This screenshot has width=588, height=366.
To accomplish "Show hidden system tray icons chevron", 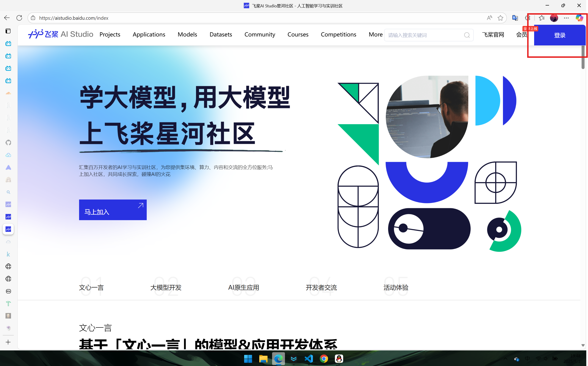I will (x=505, y=358).
